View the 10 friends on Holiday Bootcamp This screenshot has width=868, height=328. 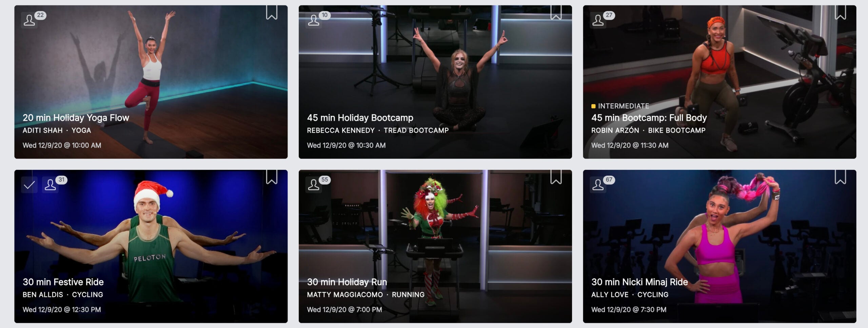tap(318, 19)
